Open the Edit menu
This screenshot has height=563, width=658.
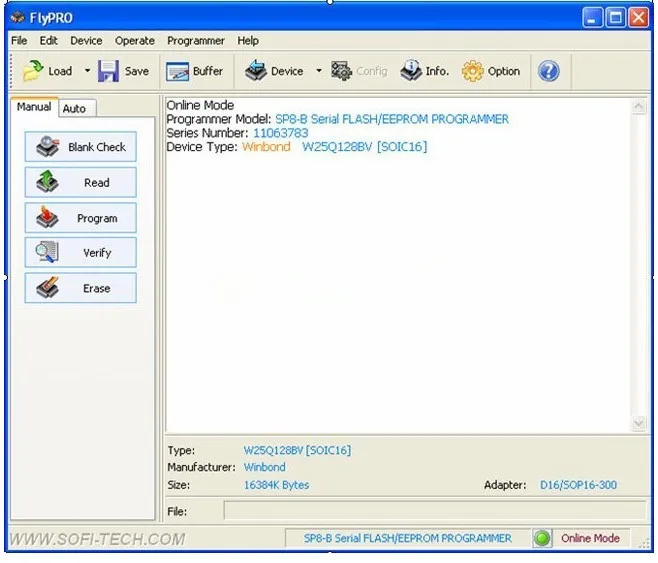click(48, 41)
